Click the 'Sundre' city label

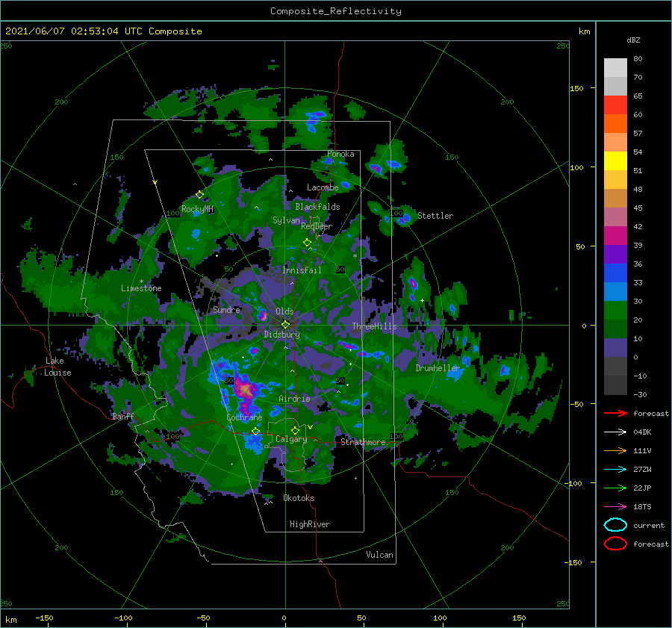coord(227,309)
